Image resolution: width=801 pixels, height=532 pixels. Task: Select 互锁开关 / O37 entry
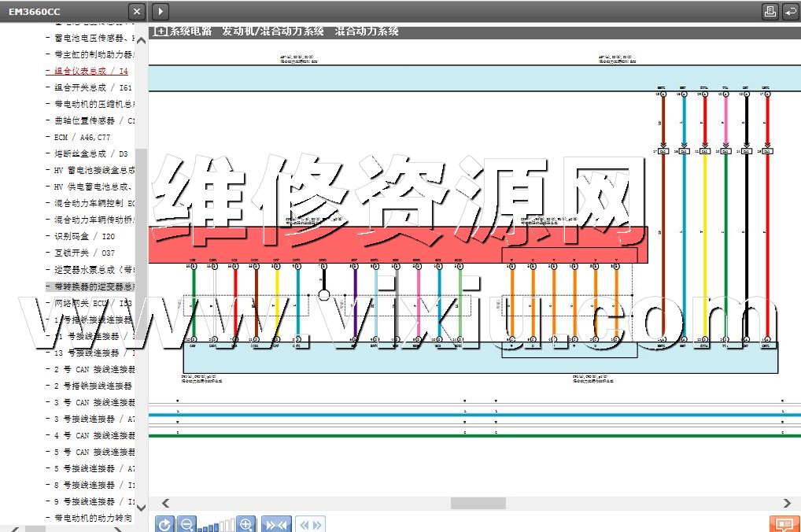point(84,253)
